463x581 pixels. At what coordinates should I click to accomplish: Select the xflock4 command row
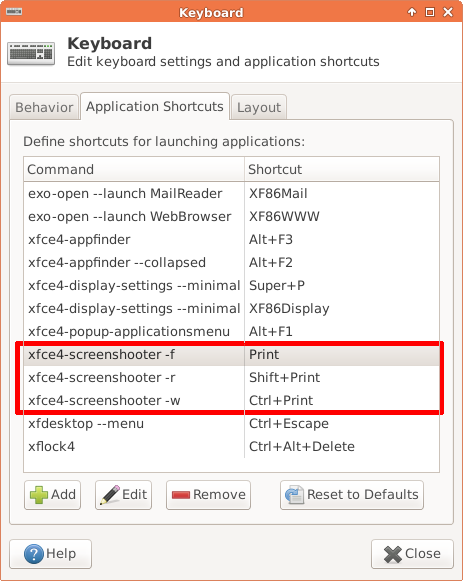tap(232, 446)
